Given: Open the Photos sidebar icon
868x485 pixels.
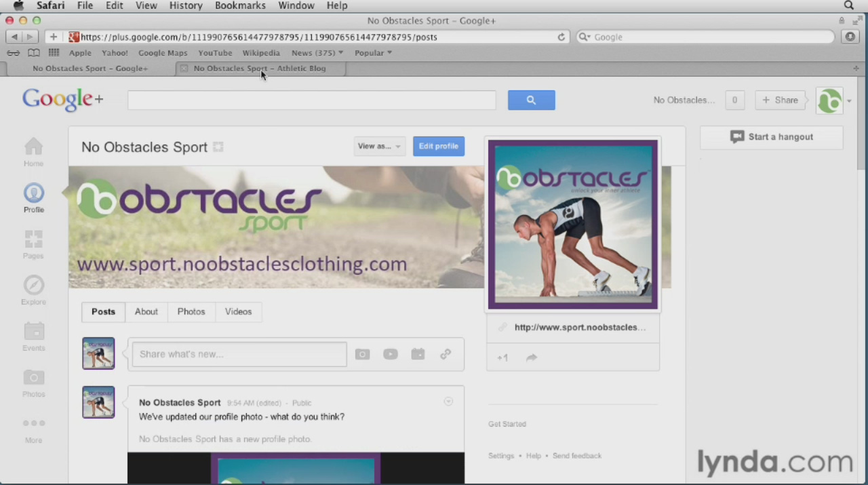Looking at the screenshot, I should click(33, 383).
